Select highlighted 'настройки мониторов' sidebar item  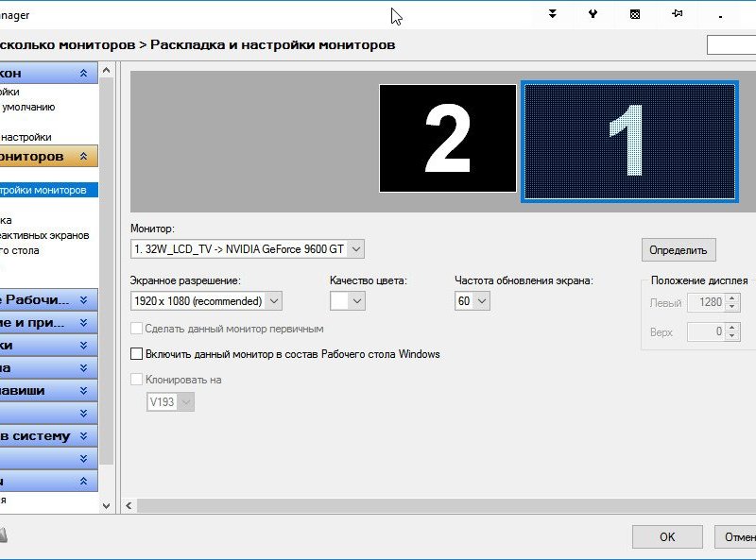click(45, 190)
